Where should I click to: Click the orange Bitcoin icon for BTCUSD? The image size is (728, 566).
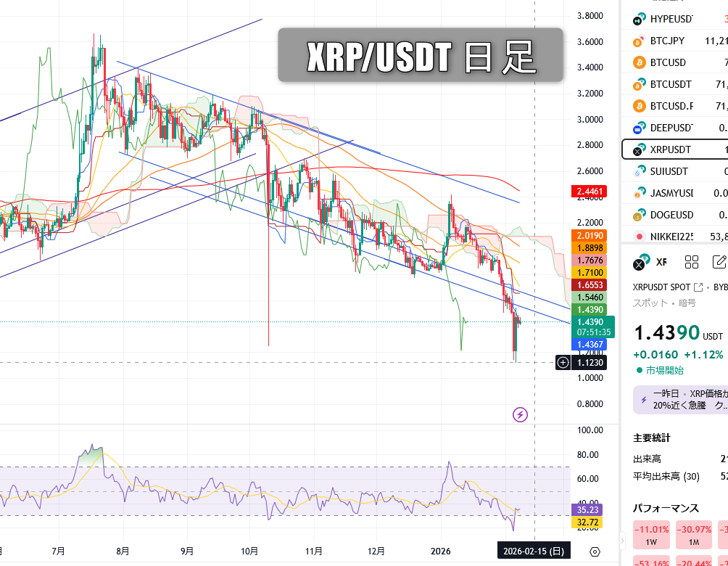coord(639,62)
